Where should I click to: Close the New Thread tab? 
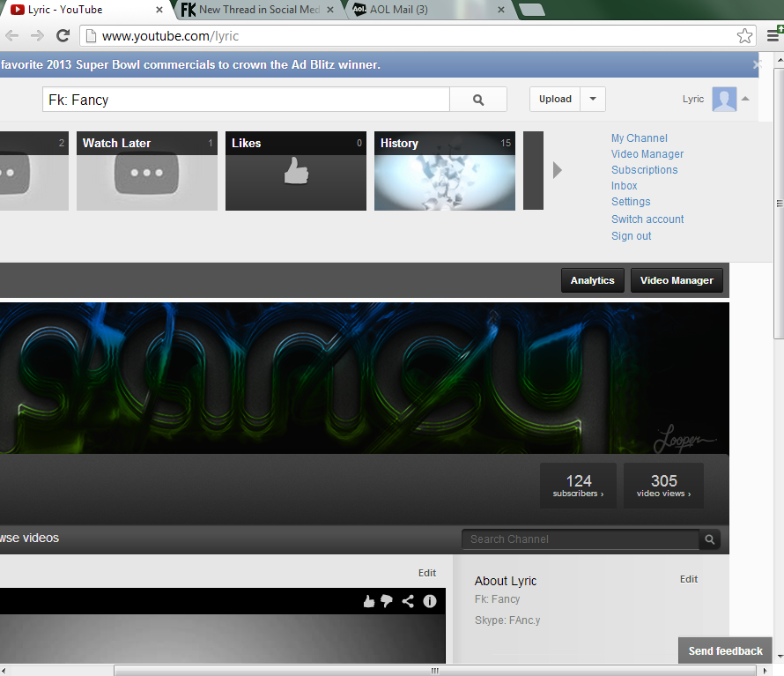[x=330, y=10]
